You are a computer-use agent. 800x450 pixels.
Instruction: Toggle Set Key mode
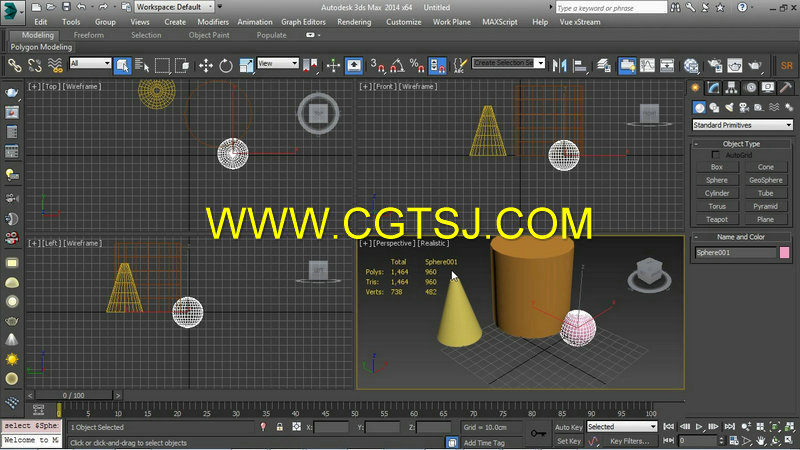tap(568, 441)
